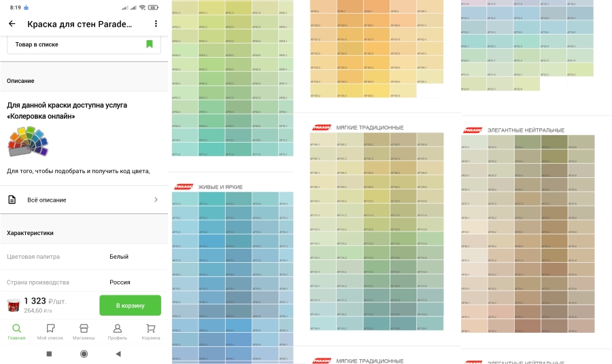Toggle the green bookmark in Товар в списке

(x=149, y=44)
